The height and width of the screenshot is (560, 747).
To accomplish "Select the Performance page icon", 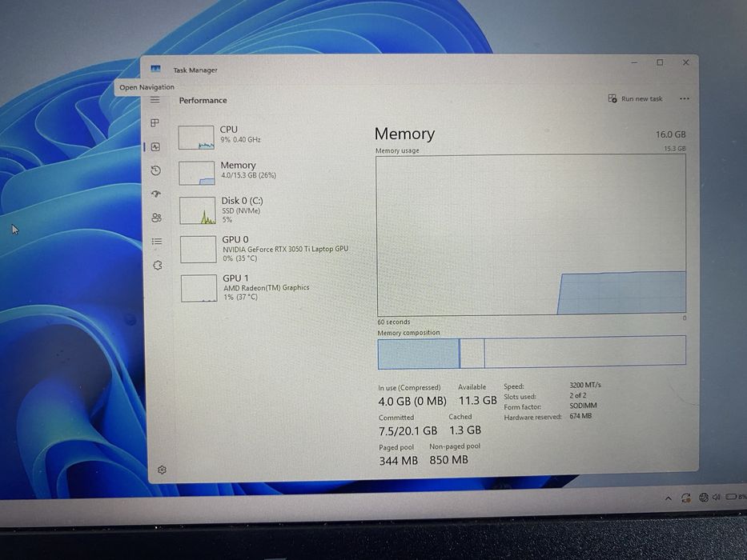I will [x=156, y=146].
